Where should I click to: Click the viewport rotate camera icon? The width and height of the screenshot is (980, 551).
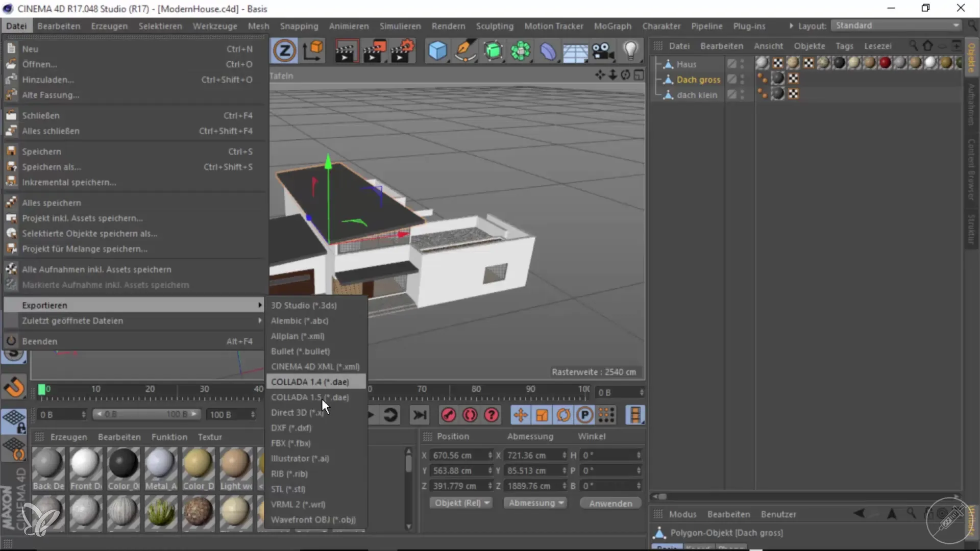(625, 75)
